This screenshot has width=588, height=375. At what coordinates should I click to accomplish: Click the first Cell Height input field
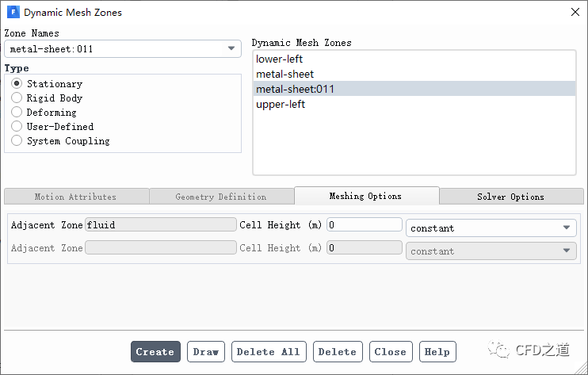click(x=365, y=224)
